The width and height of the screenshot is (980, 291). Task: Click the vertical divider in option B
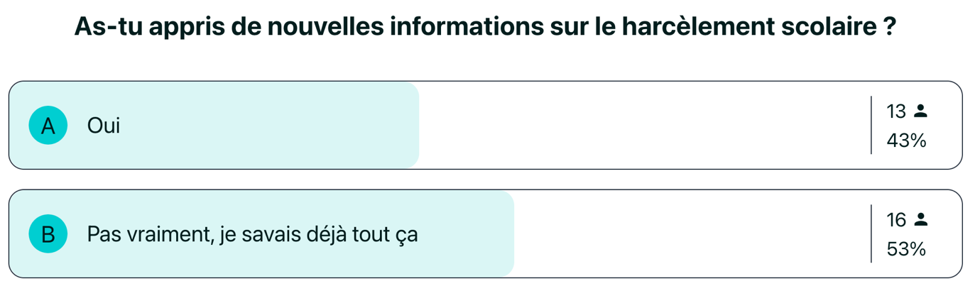tap(871, 234)
